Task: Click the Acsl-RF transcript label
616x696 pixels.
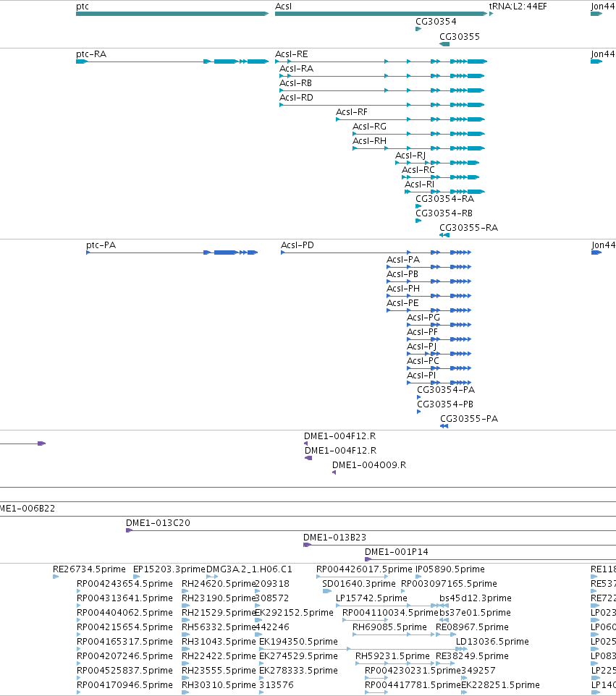Action: click(x=352, y=112)
